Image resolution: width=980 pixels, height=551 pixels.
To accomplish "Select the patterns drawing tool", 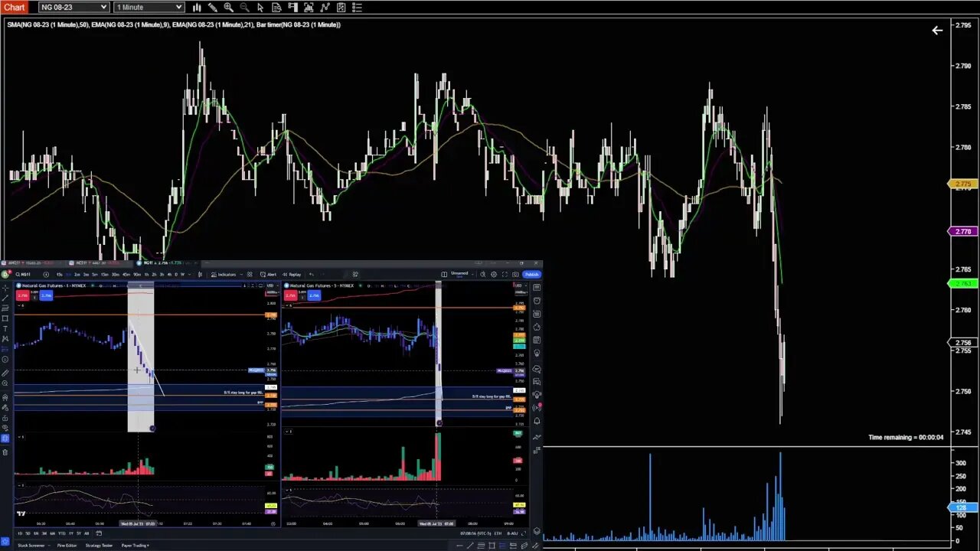I will tap(5, 339).
